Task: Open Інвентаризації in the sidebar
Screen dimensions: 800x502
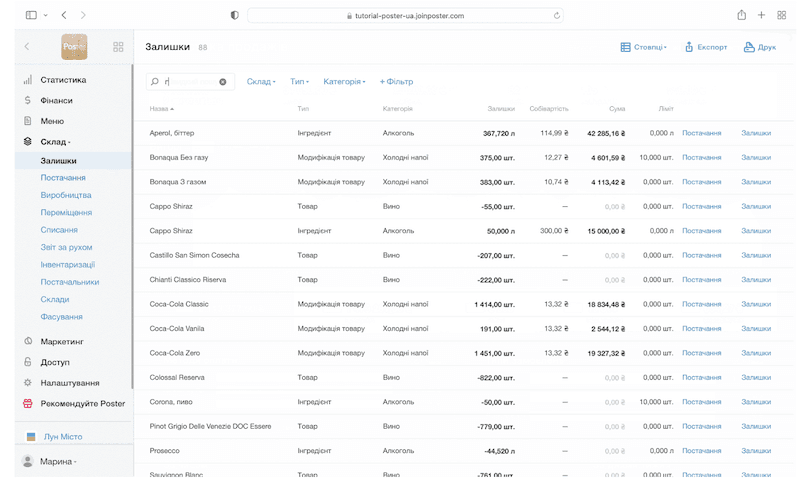Action: (x=68, y=264)
